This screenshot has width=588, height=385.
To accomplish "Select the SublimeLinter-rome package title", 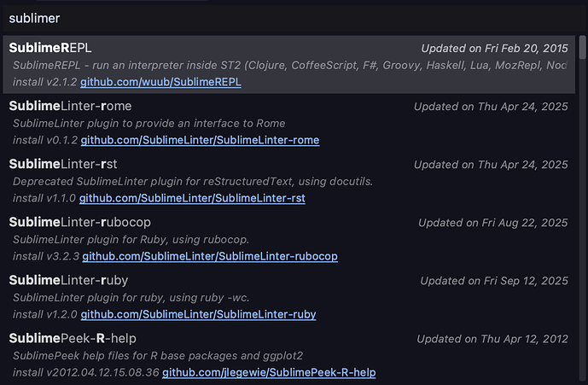I will (x=70, y=106).
